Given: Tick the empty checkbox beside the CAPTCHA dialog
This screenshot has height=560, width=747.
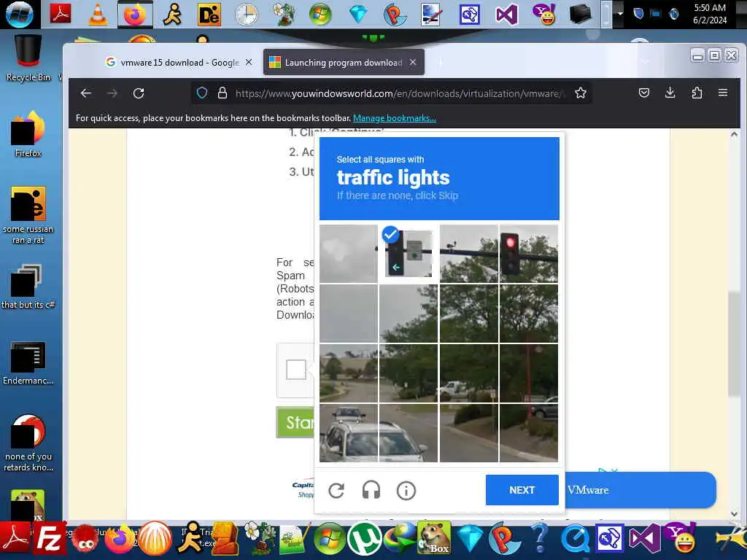Looking at the screenshot, I should pyautogui.click(x=296, y=370).
